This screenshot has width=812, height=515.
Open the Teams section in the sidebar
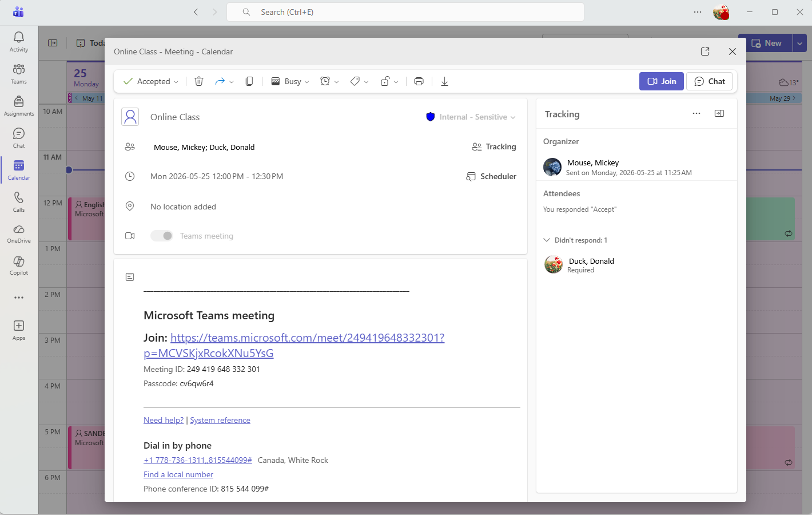[x=19, y=74]
